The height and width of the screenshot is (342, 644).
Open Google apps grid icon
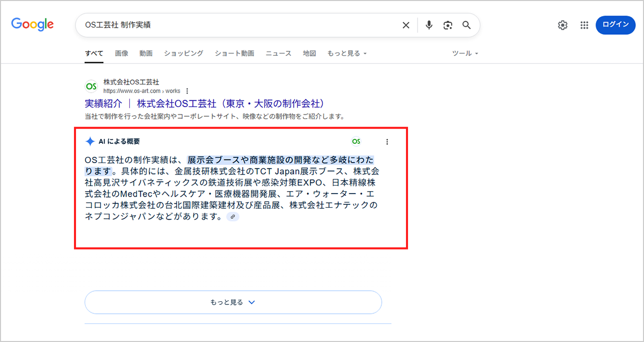(584, 25)
